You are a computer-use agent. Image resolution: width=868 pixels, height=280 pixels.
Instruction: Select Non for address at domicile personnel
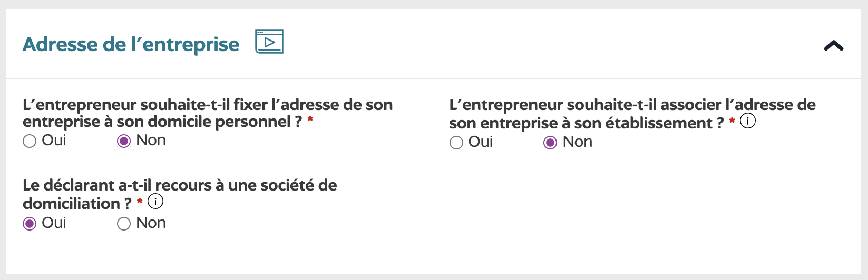(124, 141)
